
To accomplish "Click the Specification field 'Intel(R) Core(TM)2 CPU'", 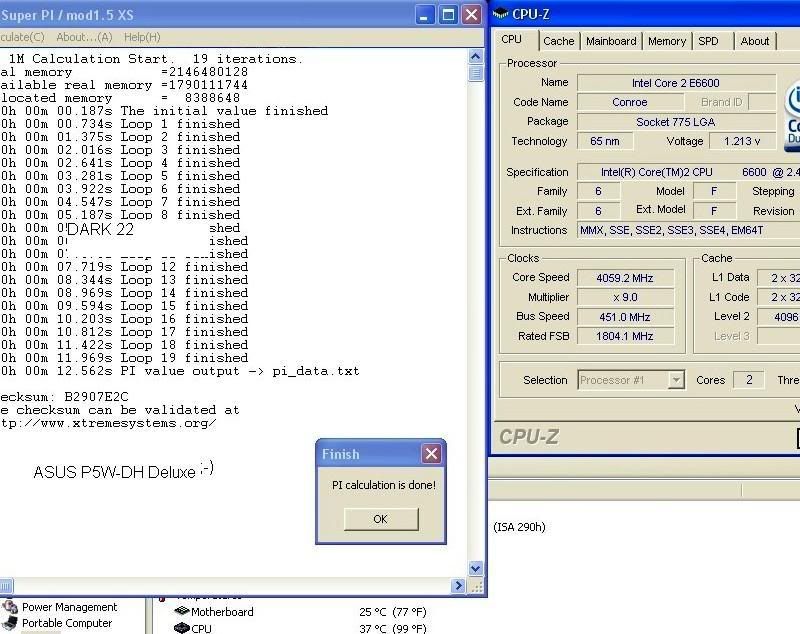I will (688, 172).
